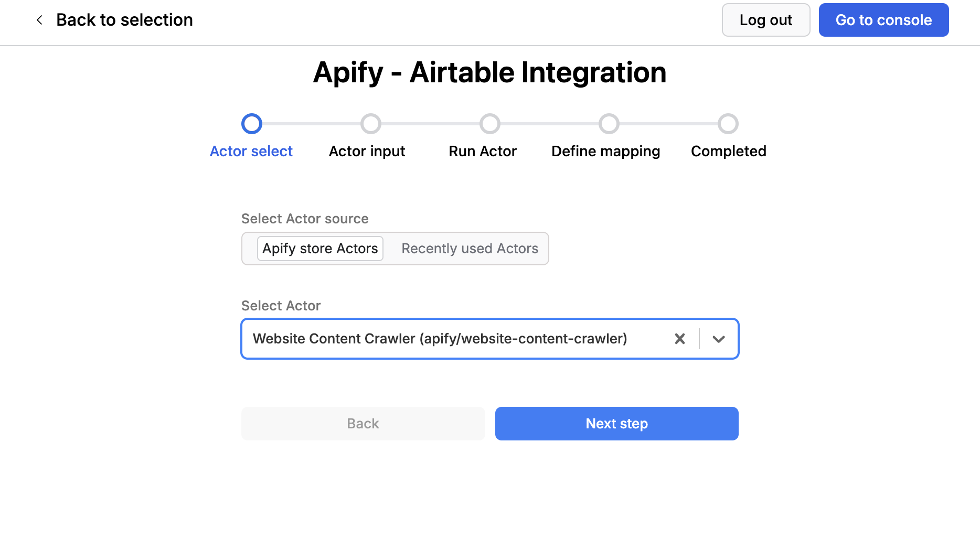The image size is (980, 539).
Task: Open Go to console
Action: click(x=883, y=20)
